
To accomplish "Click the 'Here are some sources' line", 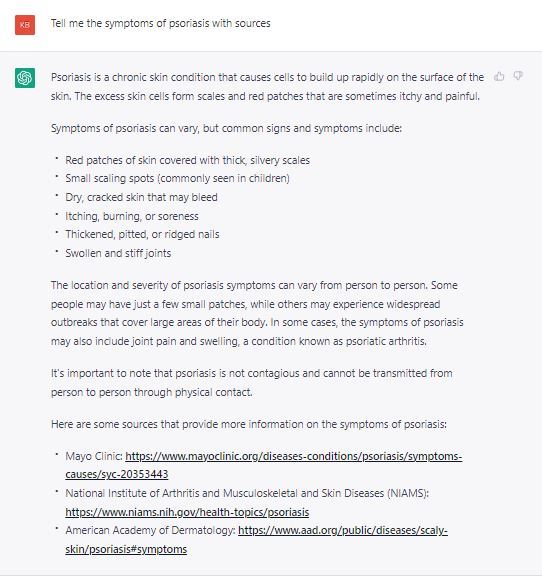I will 249,424.
